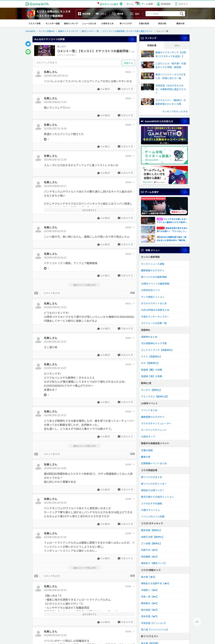This screenshot has height=644, width=215.
Task: Open 掲示板 header menu
Action: click(x=118, y=14)
